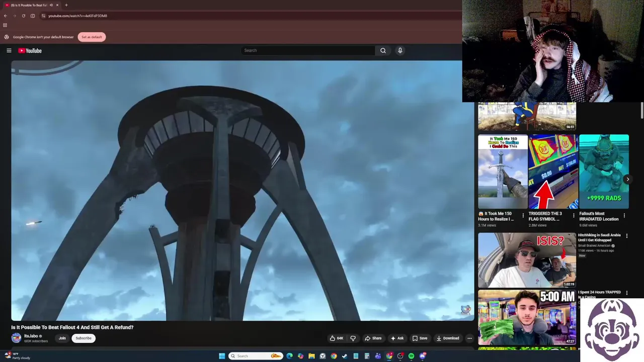644x362 pixels.
Task: Open options for Hitchhiking in Saudi Arabia video
Action: tap(626, 236)
